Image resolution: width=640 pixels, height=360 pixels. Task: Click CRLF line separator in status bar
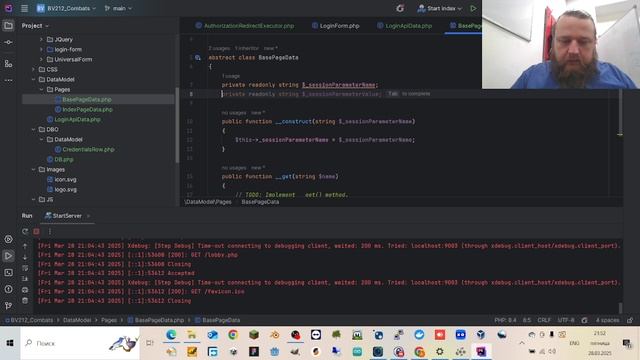click(544, 320)
